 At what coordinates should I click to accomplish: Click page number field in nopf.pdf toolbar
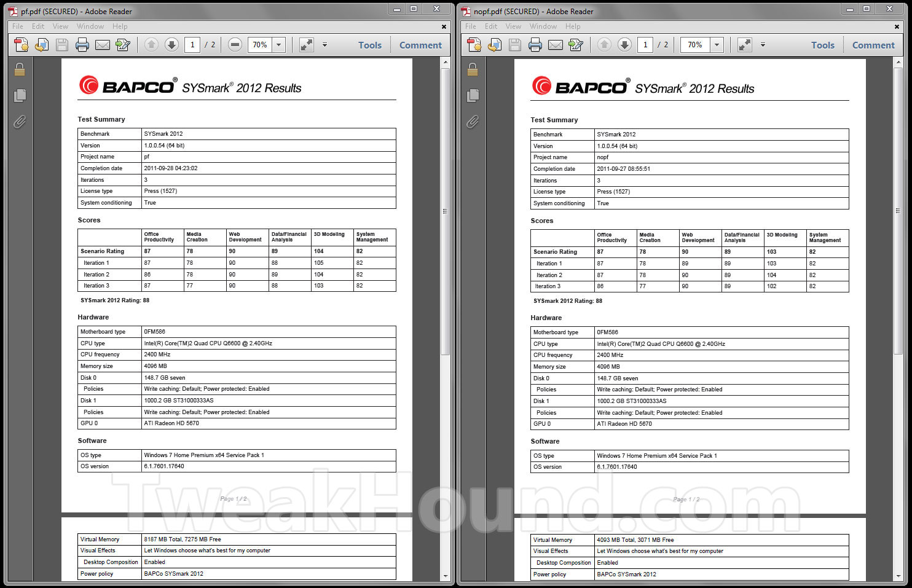click(x=645, y=45)
